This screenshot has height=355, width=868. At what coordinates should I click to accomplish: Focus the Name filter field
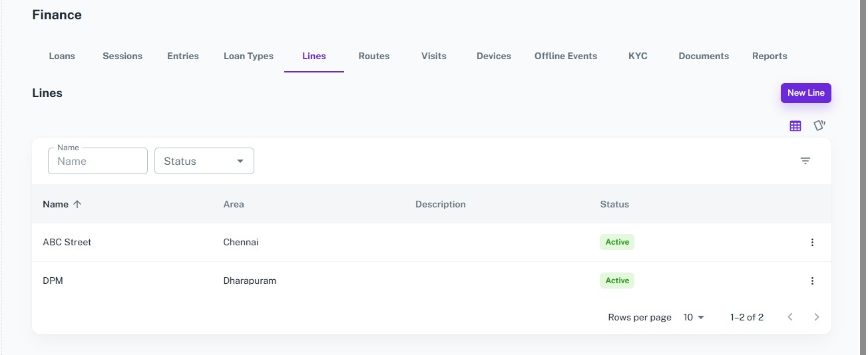point(98,161)
